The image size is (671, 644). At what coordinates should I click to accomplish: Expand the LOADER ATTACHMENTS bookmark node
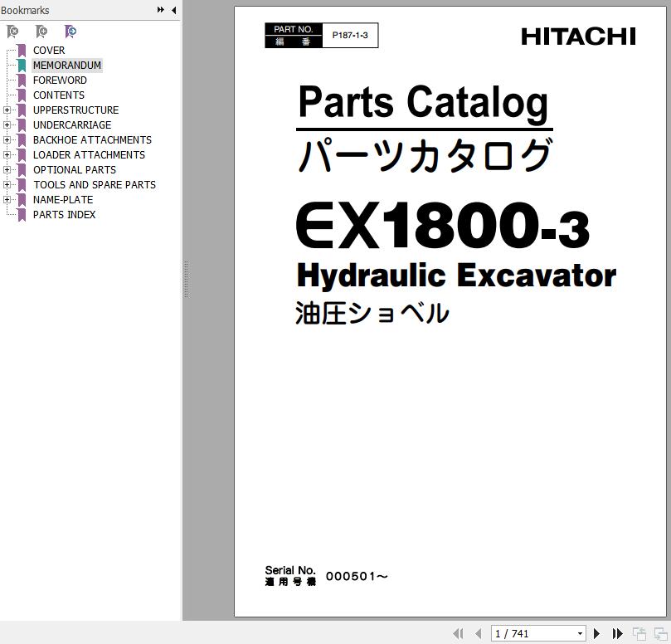click(7, 155)
